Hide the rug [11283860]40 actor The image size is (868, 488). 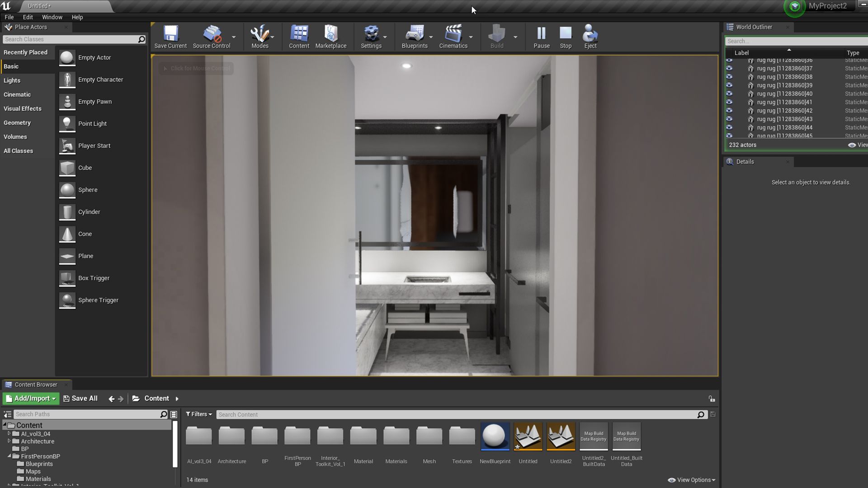(729, 94)
